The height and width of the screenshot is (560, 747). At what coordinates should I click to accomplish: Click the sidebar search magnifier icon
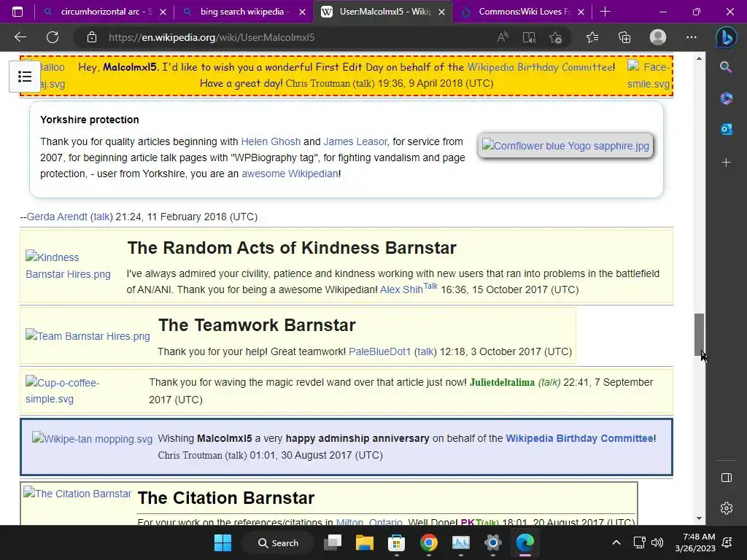[726, 67]
